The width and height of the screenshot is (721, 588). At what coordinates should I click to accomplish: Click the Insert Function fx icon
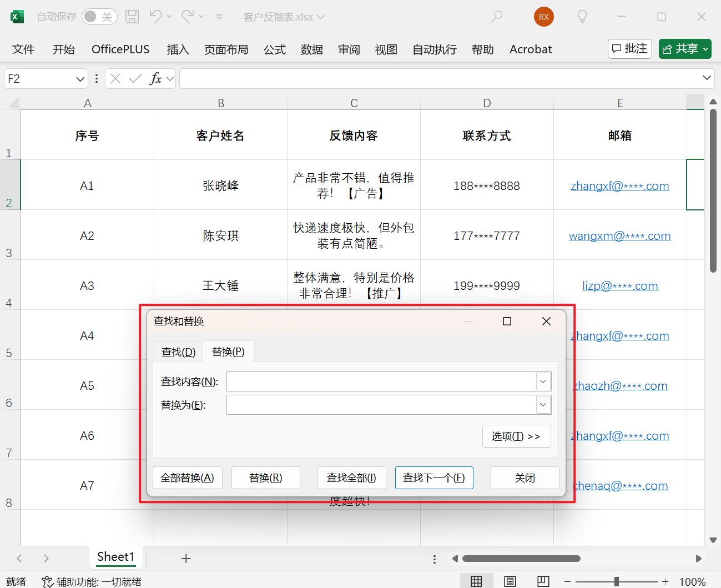click(156, 78)
